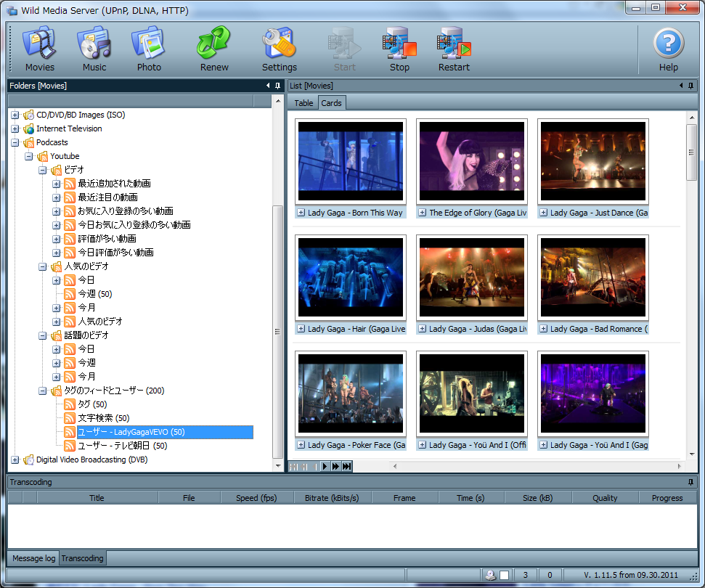705x588 pixels.
Task: Expand the Internet Television node
Action: coord(15,128)
